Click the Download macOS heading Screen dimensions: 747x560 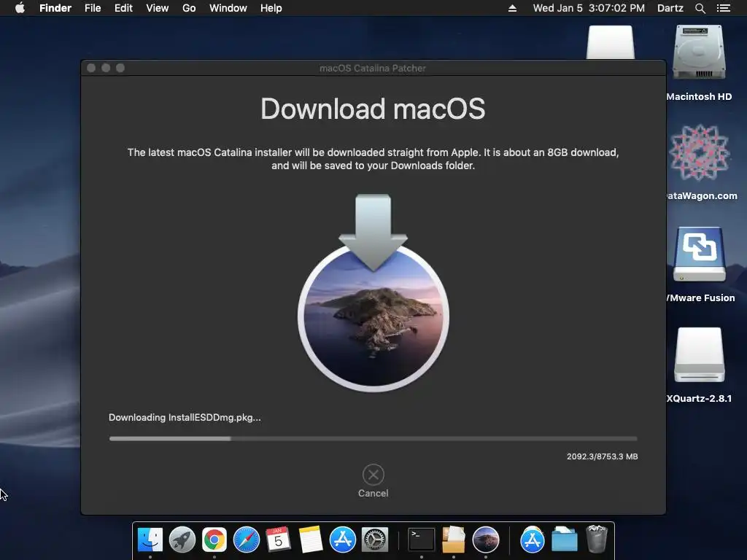point(373,109)
